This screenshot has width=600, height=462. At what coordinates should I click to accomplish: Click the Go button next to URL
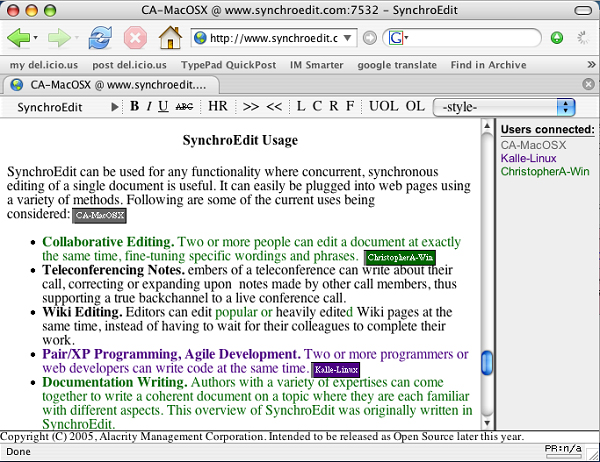[x=369, y=38]
